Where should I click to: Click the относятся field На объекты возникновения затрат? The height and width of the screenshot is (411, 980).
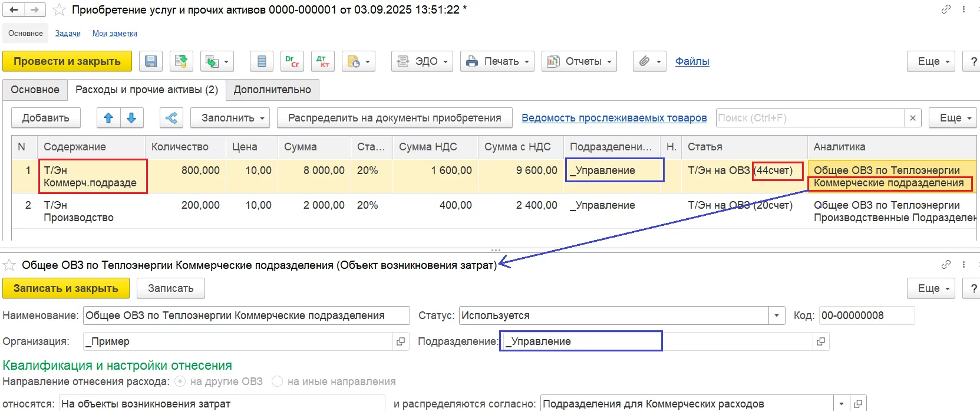tap(222, 404)
